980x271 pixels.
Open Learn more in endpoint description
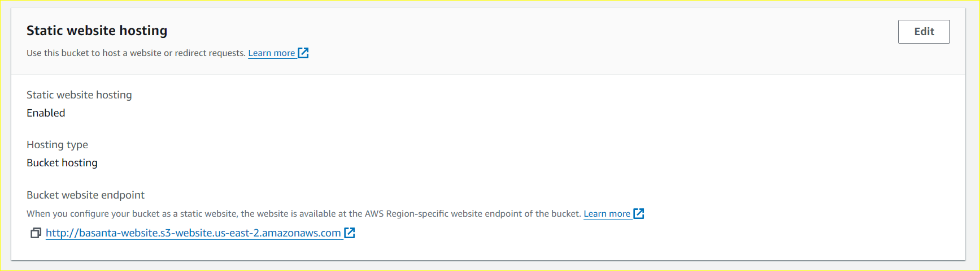607,214
